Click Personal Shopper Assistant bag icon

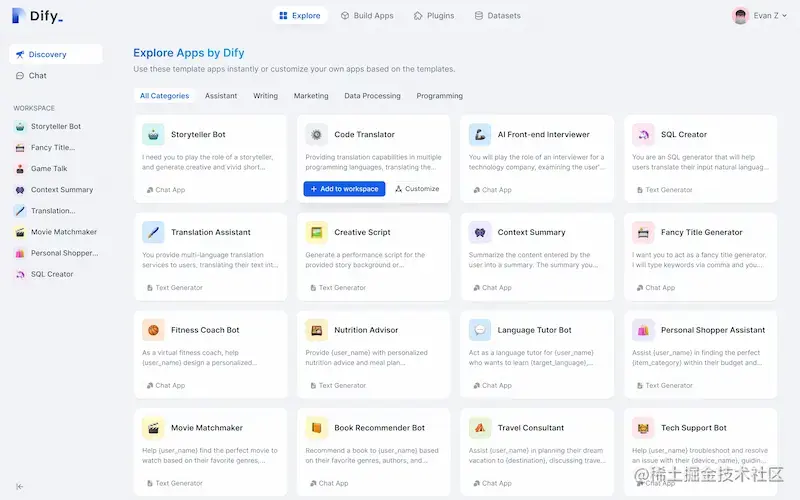(643, 330)
